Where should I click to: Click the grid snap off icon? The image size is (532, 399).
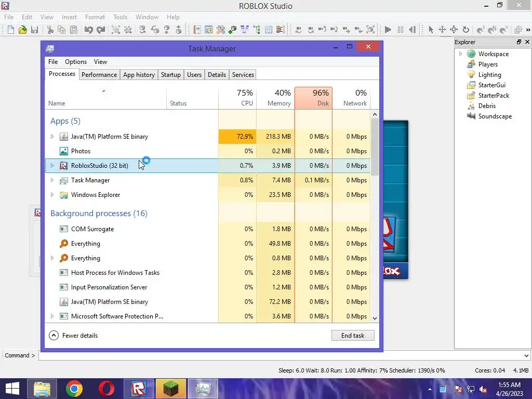[504, 30]
